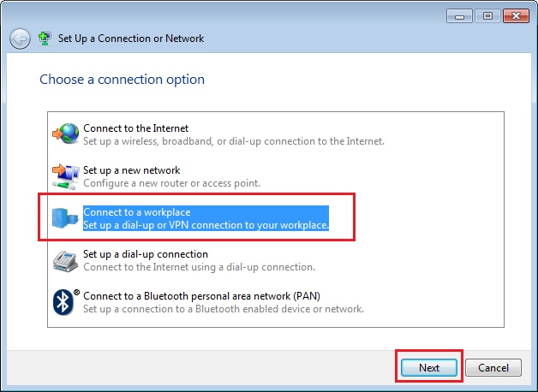The image size is (538, 392).
Task: Click the globe icon for Connect to the Internet
Action: [x=65, y=134]
